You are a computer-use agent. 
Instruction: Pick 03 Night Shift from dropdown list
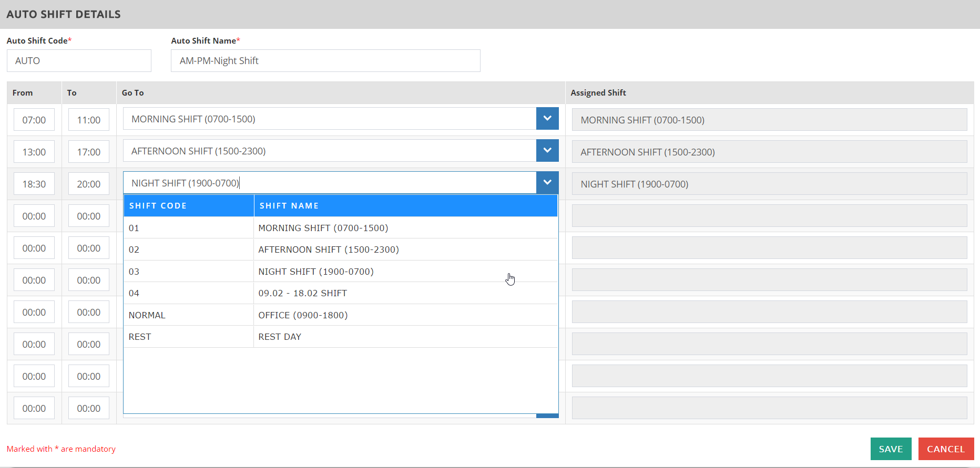coord(340,272)
